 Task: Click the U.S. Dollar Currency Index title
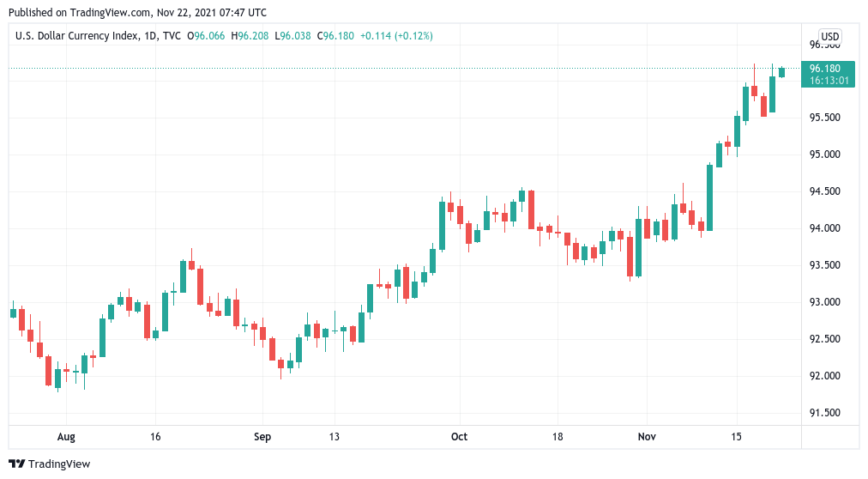tap(77, 36)
